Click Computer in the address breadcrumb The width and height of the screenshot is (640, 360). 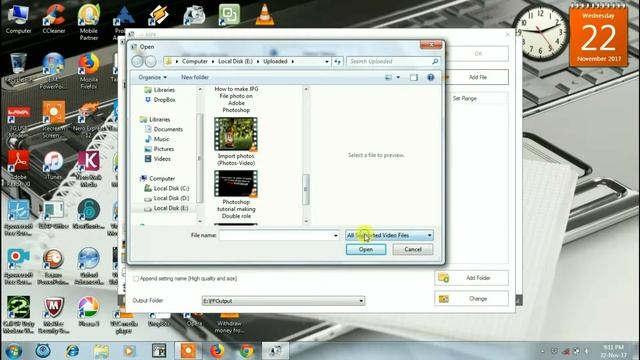pos(195,61)
